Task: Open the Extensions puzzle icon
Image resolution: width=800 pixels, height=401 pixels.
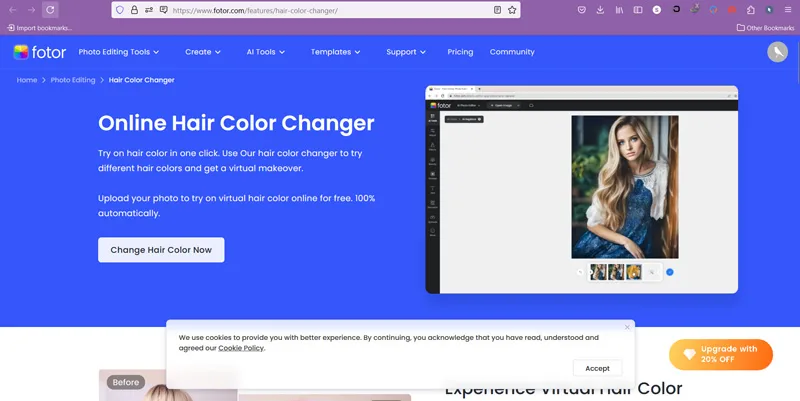Action: click(751, 10)
